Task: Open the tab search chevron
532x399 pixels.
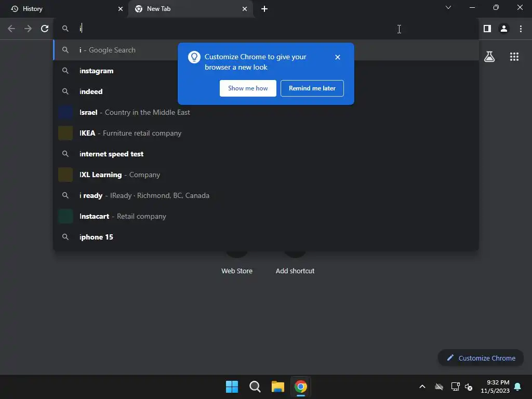Action: point(448,7)
